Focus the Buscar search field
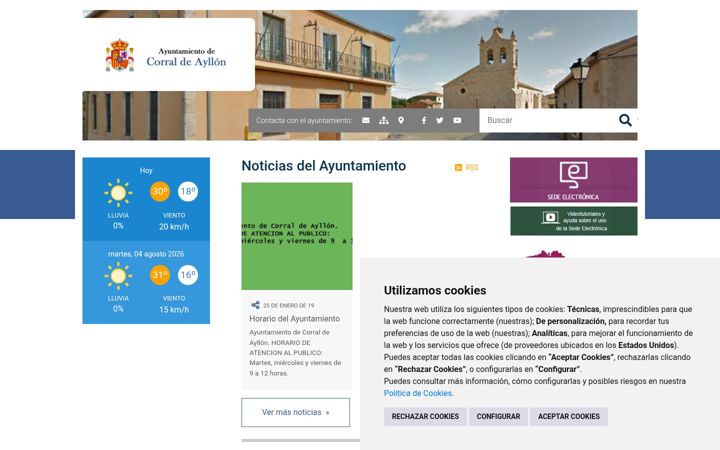The image size is (720, 450). click(x=549, y=120)
